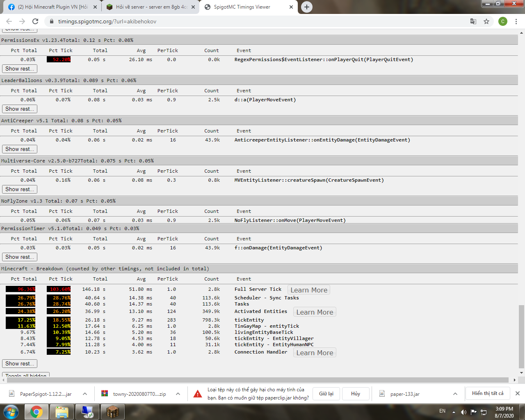The image size is (525, 420).
Task: Open File Explorer from the taskbar
Action: point(62,412)
